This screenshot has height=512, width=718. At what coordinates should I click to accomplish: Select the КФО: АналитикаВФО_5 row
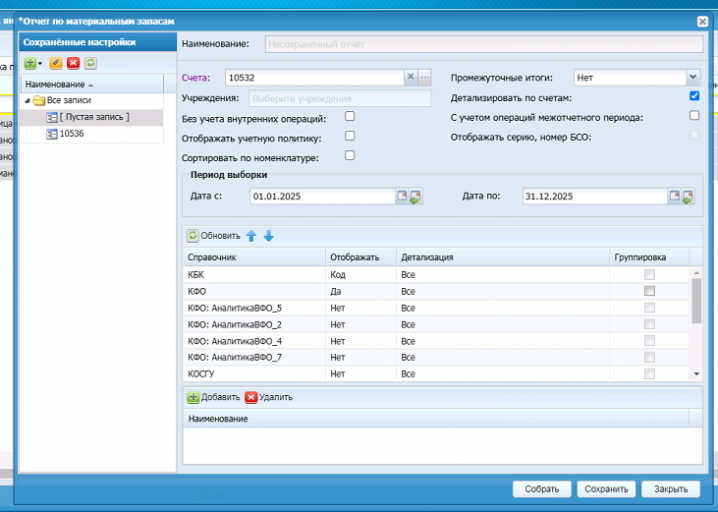point(436,308)
